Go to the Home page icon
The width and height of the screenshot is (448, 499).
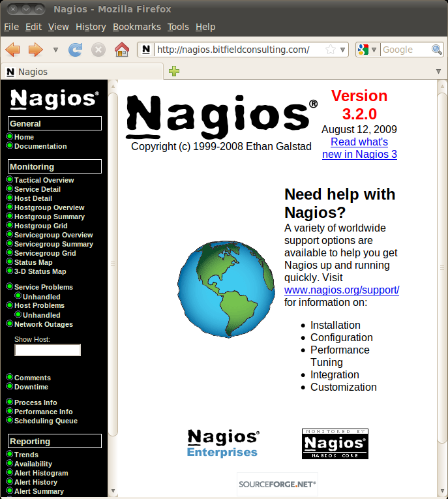click(121, 50)
